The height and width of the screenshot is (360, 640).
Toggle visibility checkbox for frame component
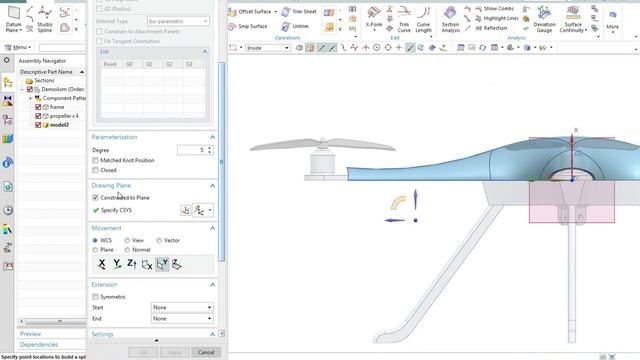38,107
